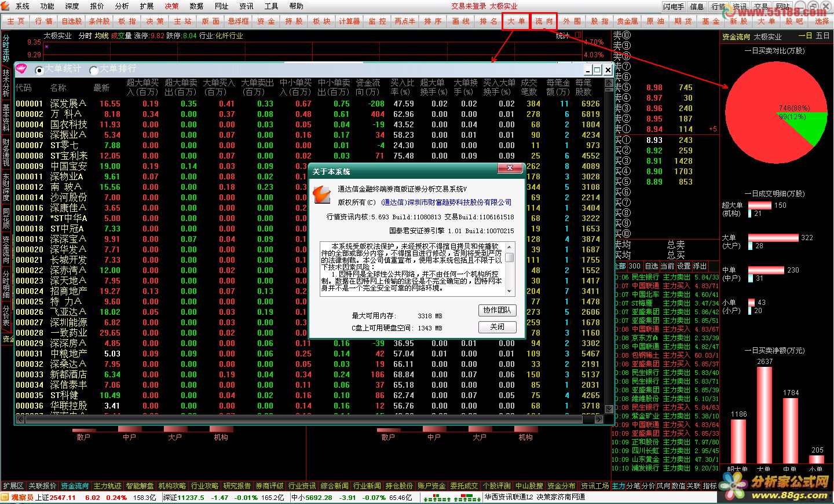The height and width of the screenshot is (504, 834).
Task: Open the 扩展区 bottom tab
Action: (x=13, y=486)
